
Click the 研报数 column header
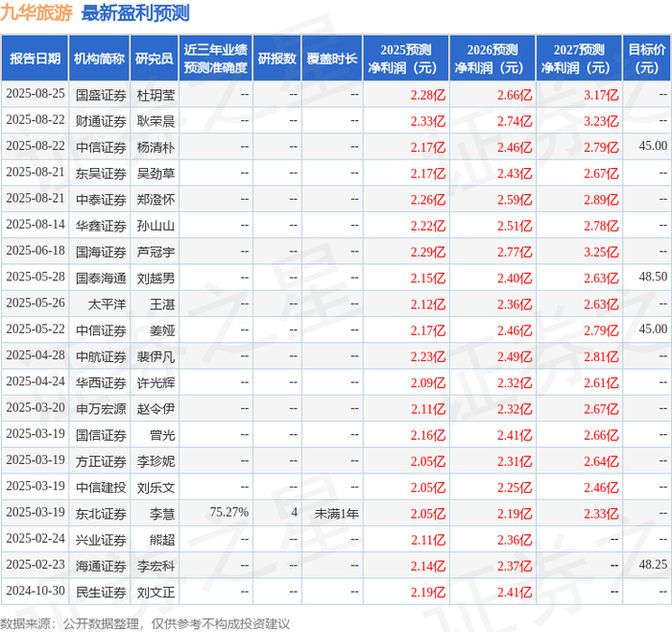(x=276, y=59)
